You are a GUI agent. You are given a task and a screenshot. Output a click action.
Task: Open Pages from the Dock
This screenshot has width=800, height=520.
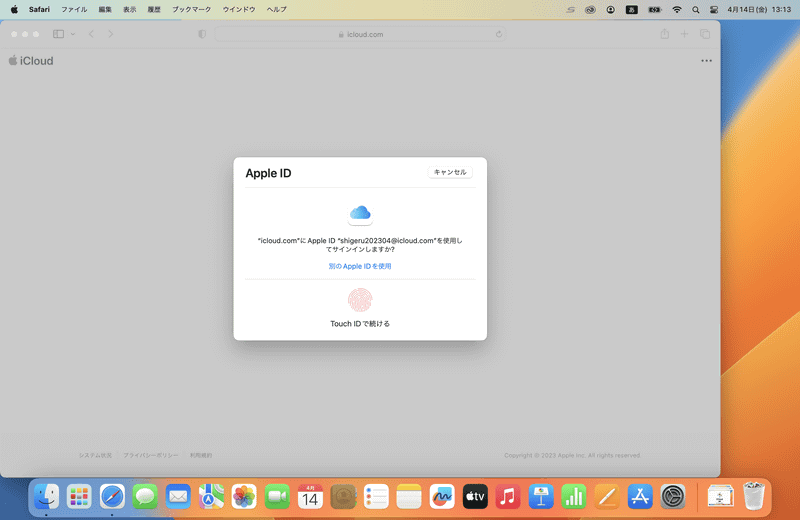coord(607,497)
